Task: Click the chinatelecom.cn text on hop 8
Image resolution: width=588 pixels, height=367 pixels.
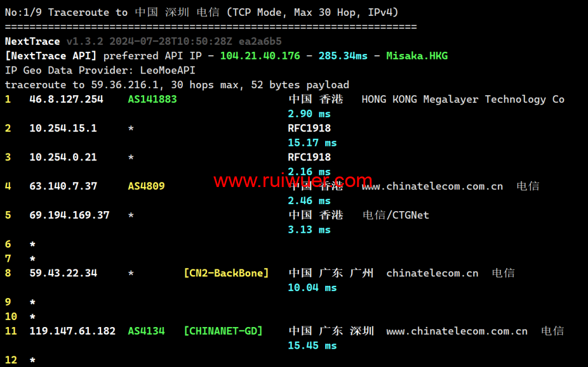Action: (432, 273)
